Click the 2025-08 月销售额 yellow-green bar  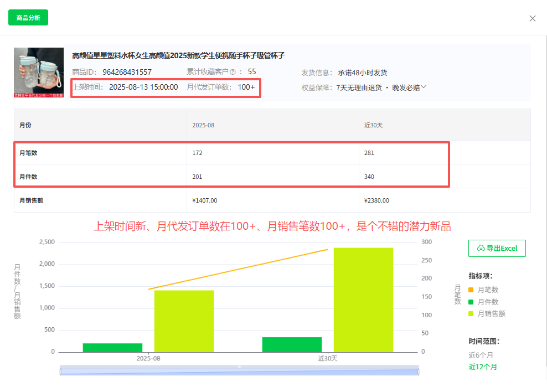tap(184, 321)
